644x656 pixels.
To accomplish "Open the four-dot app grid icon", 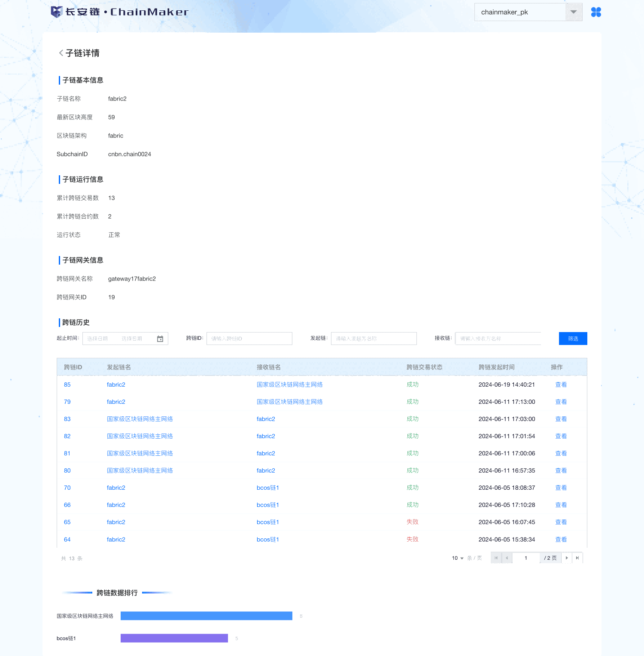I will coord(596,12).
